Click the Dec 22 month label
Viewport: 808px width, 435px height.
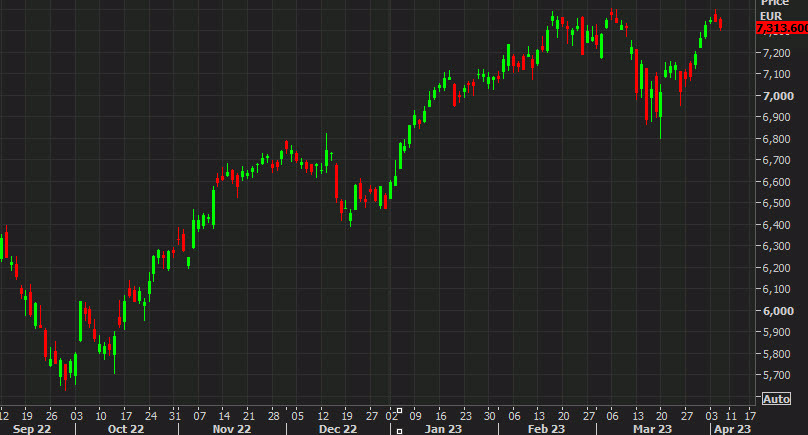pos(338,429)
